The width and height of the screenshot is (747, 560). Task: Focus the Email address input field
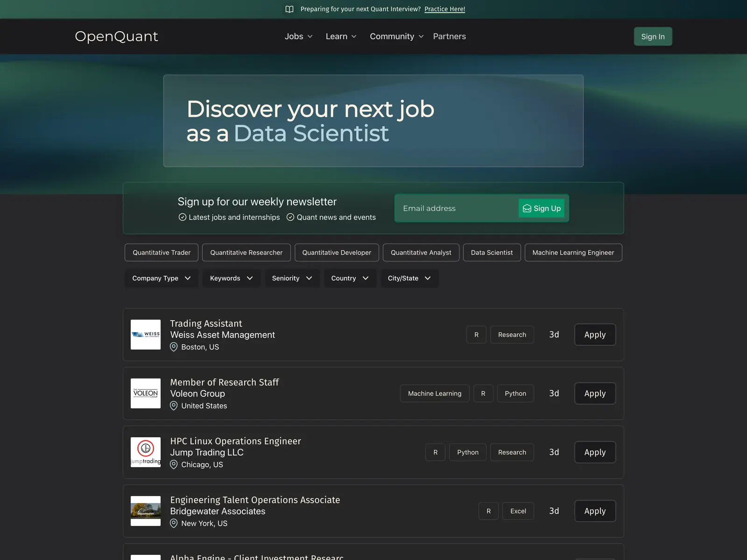click(x=457, y=208)
